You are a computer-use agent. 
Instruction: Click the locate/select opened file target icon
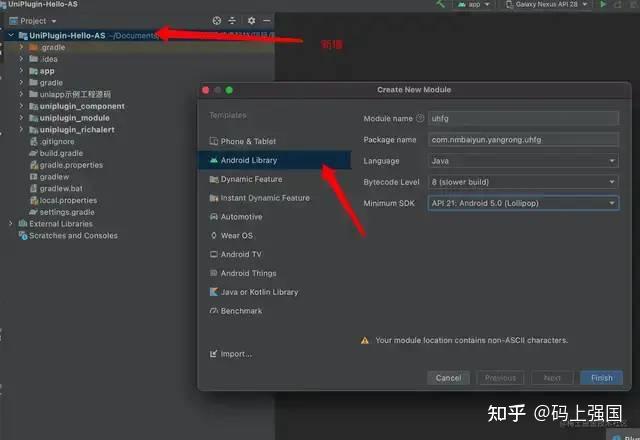(217, 20)
